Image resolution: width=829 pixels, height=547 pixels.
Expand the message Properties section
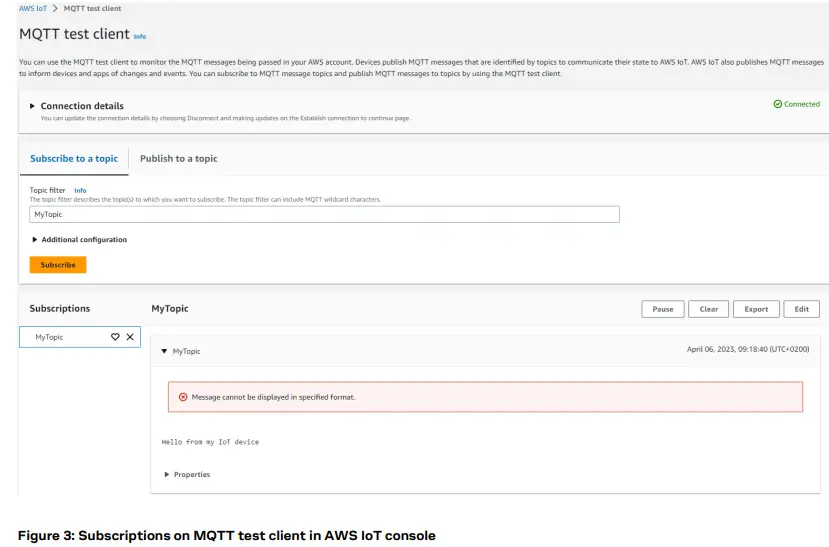coord(167,474)
